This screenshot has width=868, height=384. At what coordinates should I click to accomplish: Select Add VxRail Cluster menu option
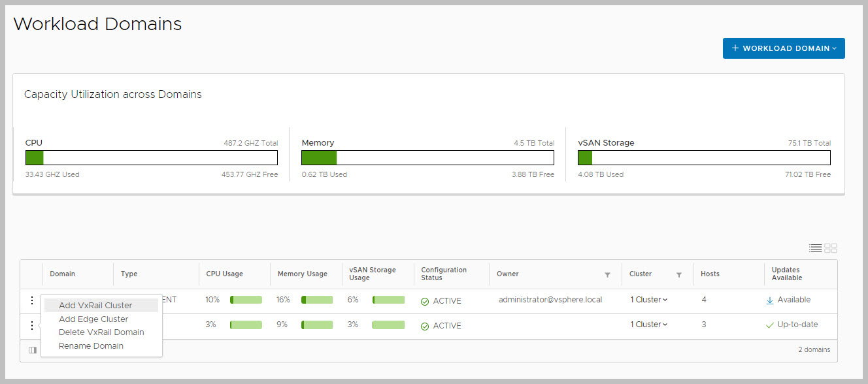95,306
